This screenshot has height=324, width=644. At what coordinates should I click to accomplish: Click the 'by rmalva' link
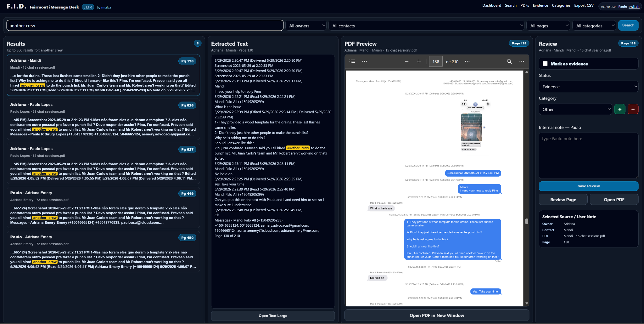point(104,8)
